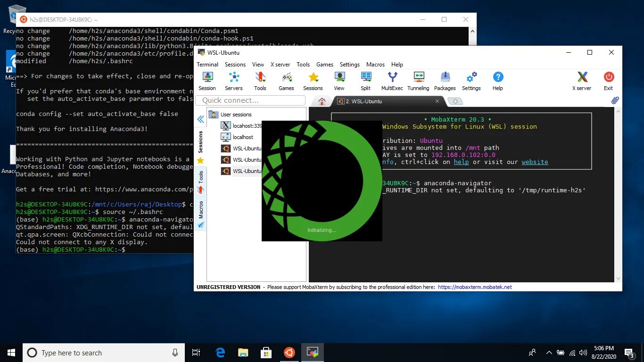Open the Tunneling toolbar icon
The image size is (644, 362).
419,81
